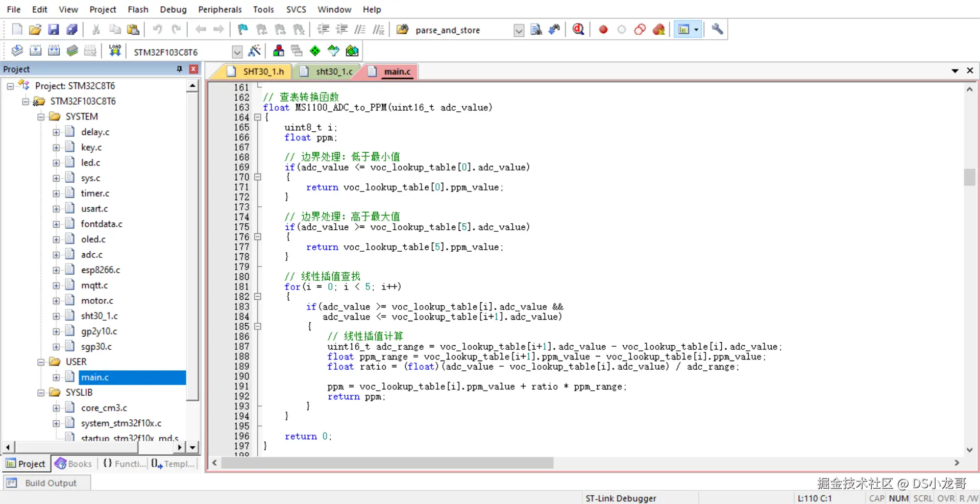Screen dimensions: 980x504
Task: Click the Download LOAD to flash icon
Action: [x=115, y=51]
